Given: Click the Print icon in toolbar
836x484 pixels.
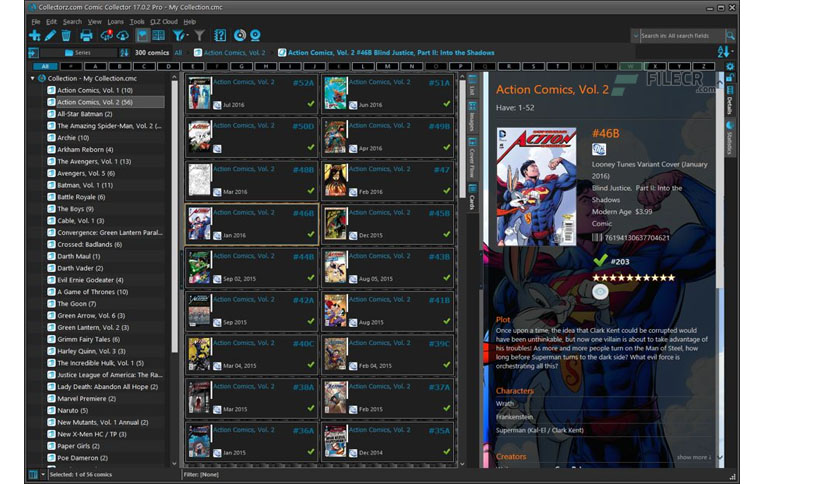Looking at the screenshot, I should click(86, 36).
